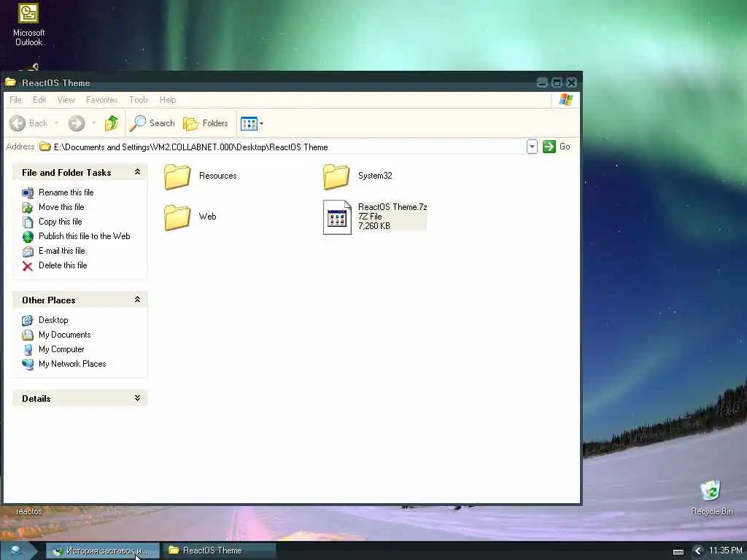
Task: Select the Resources folder icon
Action: (x=177, y=176)
